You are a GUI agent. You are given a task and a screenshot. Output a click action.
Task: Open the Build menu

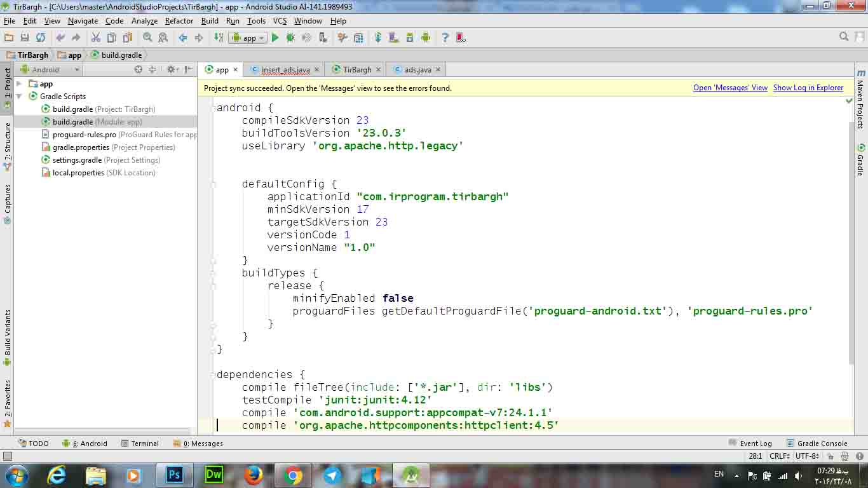click(210, 21)
